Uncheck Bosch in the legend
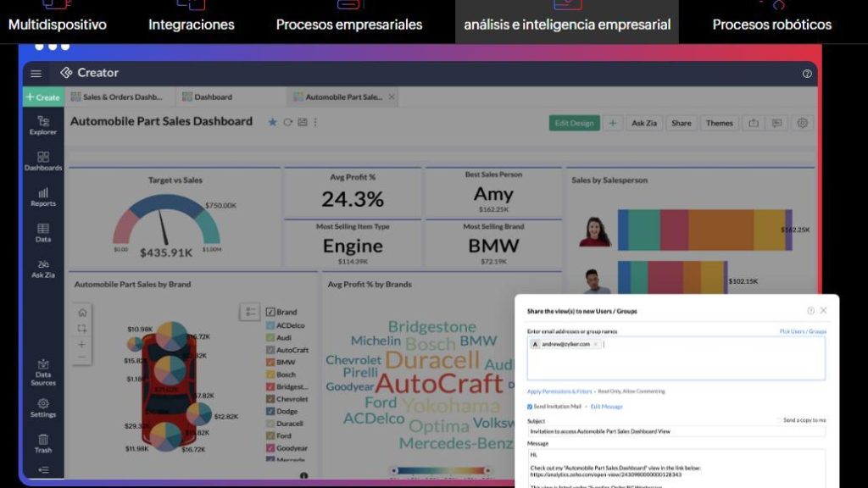868x488 pixels. [x=270, y=374]
